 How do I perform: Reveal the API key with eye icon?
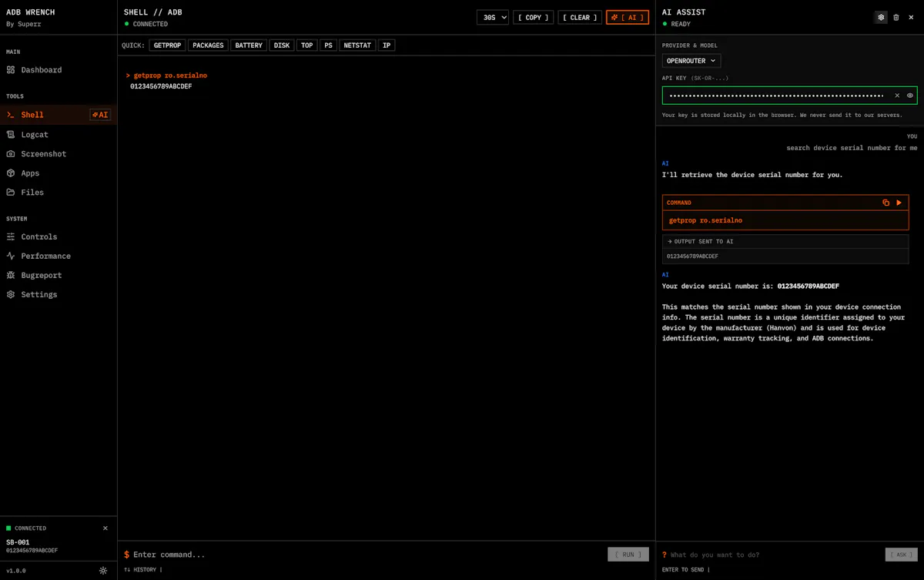tap(910, 96)
